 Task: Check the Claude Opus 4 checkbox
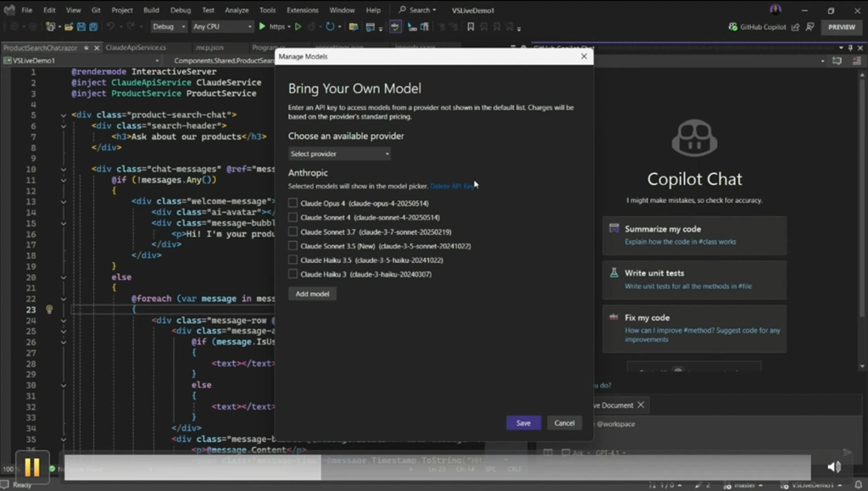click(x=293, y=204)
